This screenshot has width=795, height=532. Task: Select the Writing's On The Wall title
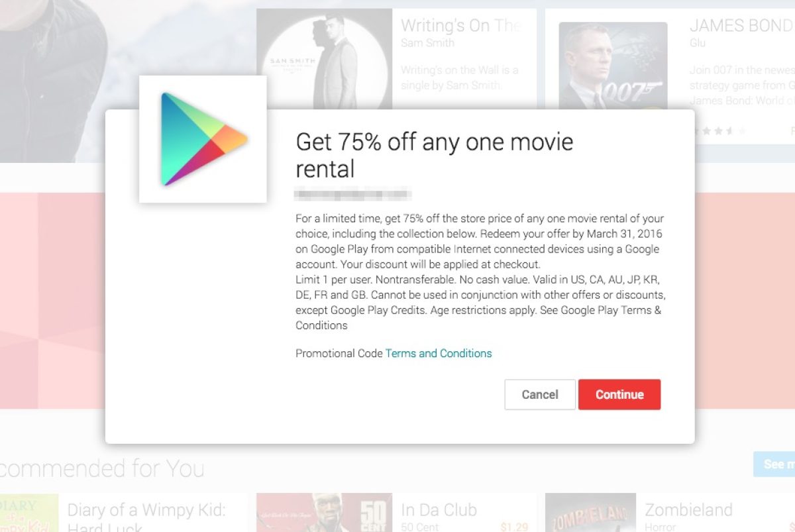pos(461,26)
